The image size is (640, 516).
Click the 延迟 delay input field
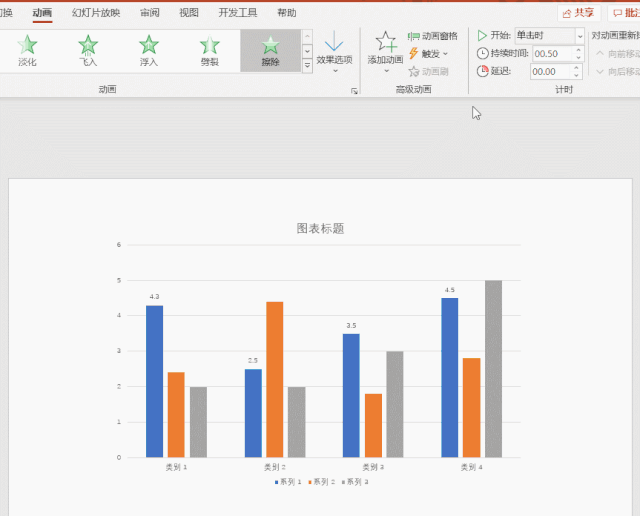pyautogui.click(x=549, y=71)
